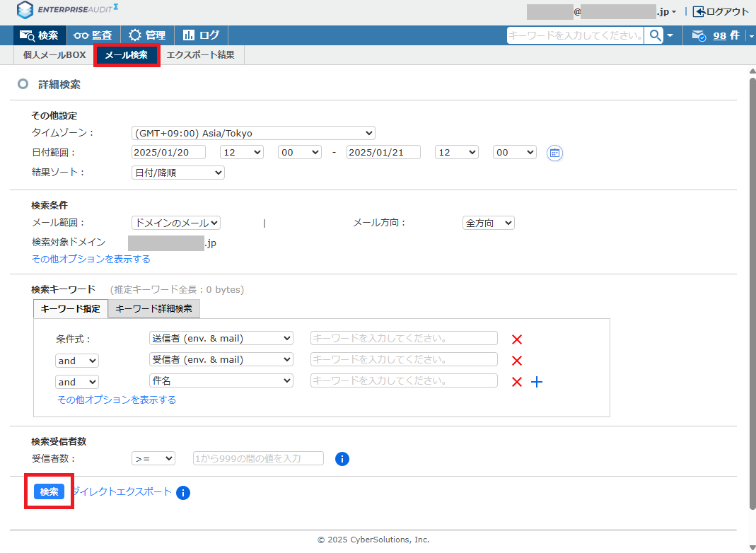The height and width of the screenshot is (553, 756).
Task: Click info icon beside ダイレクトエクスポート
Action: (182, 493)
